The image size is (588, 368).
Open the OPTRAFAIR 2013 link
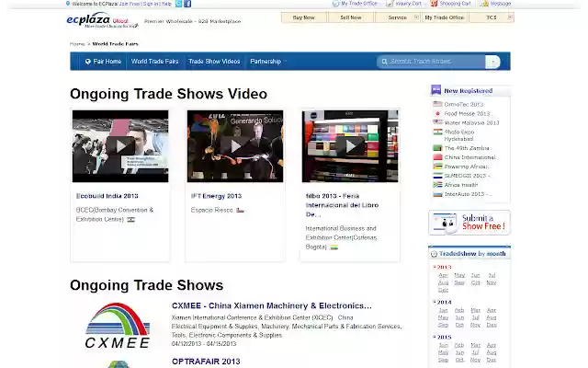[x=206, y=362]
